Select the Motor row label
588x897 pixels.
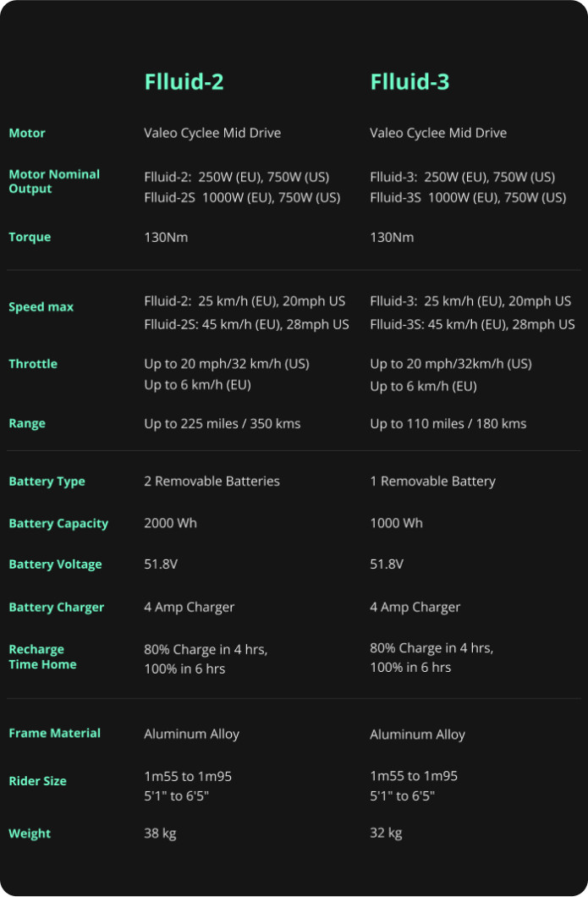[27, 133]
